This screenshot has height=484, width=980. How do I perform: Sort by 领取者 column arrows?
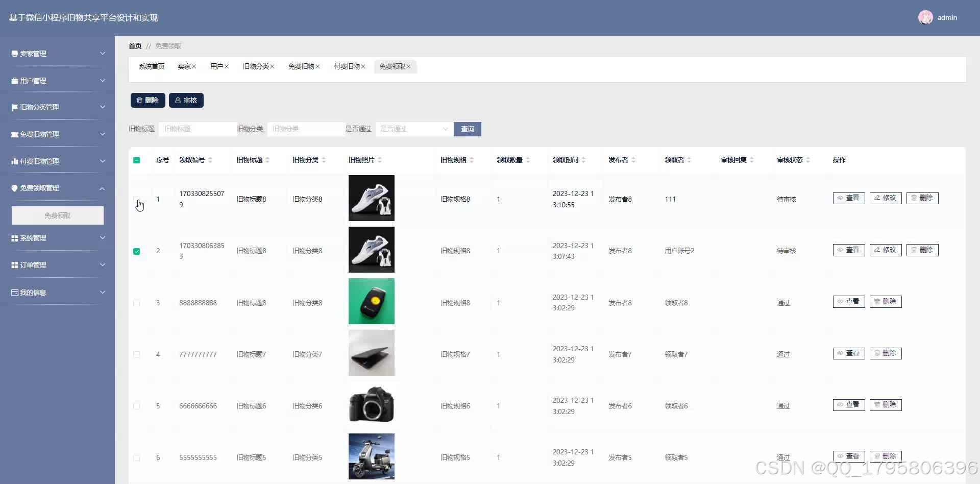689,160
